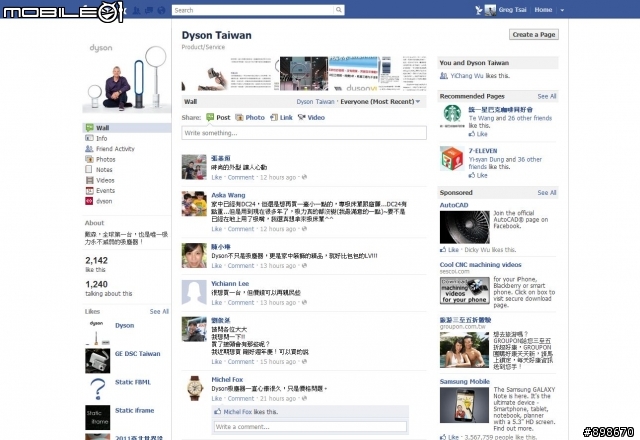Click fan photo in photo strip

pos(304,73)
